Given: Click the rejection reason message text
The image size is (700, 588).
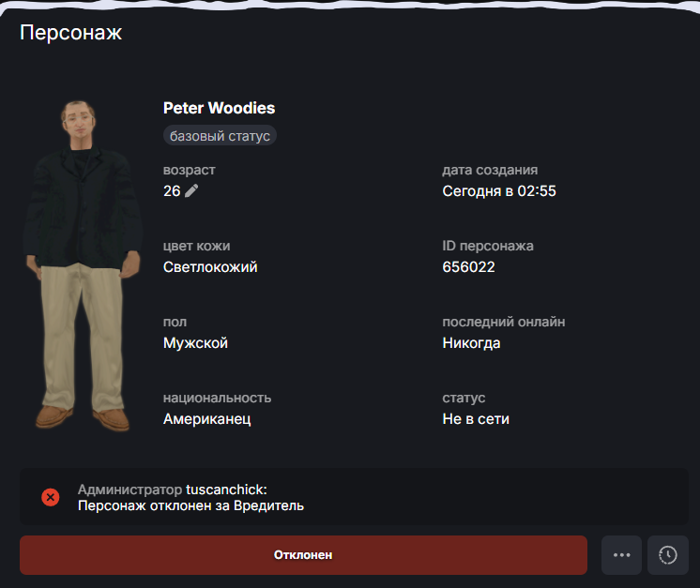Looking at the screenshot, I should (191, 505).
